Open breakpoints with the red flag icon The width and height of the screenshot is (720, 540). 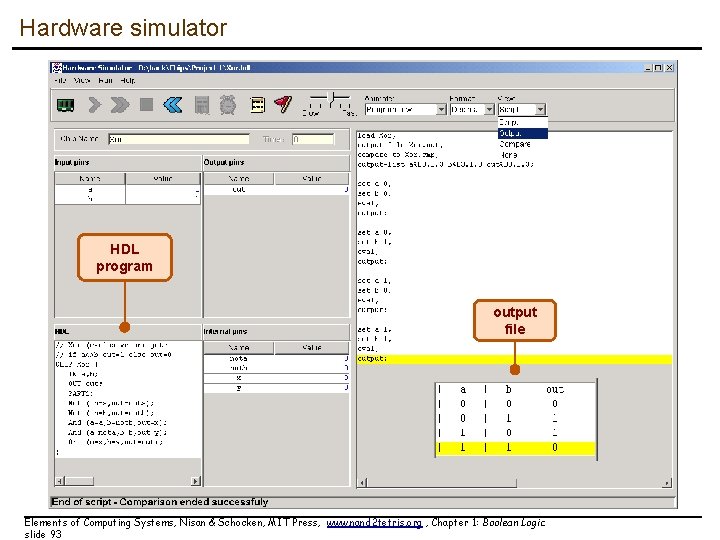click(x=283, y=104)
